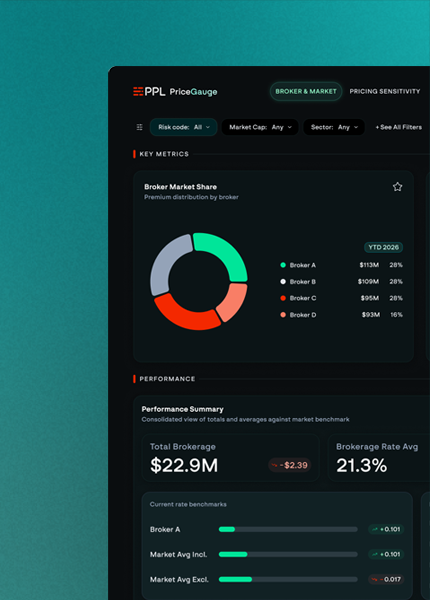
Task: Click the Market Avg Excl. progress bar
Action: pos(288,579)
